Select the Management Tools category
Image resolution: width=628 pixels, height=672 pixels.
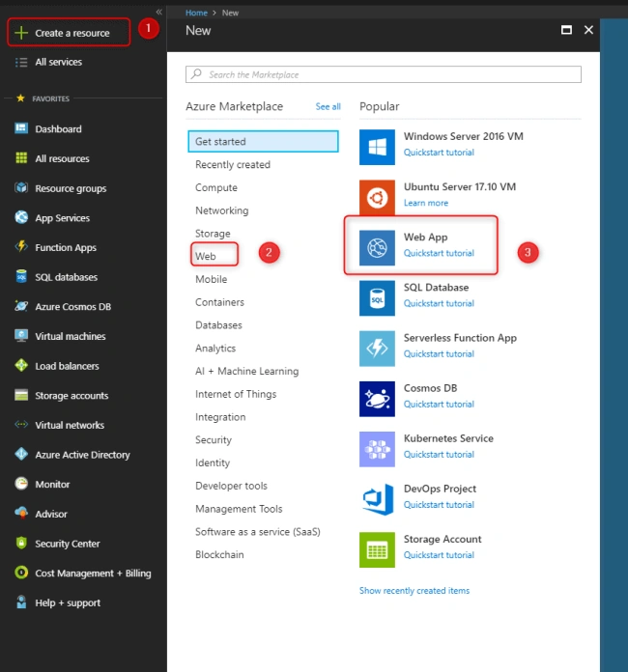239,509
